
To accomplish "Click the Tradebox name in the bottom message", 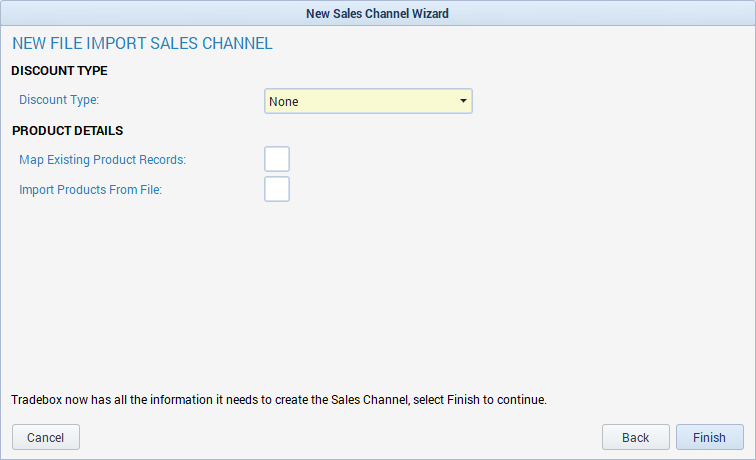I will click(x=37, y=400).
